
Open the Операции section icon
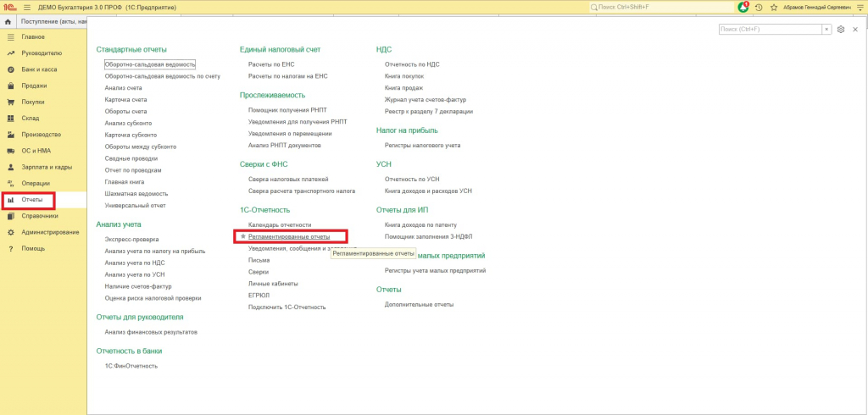point(10,183)
